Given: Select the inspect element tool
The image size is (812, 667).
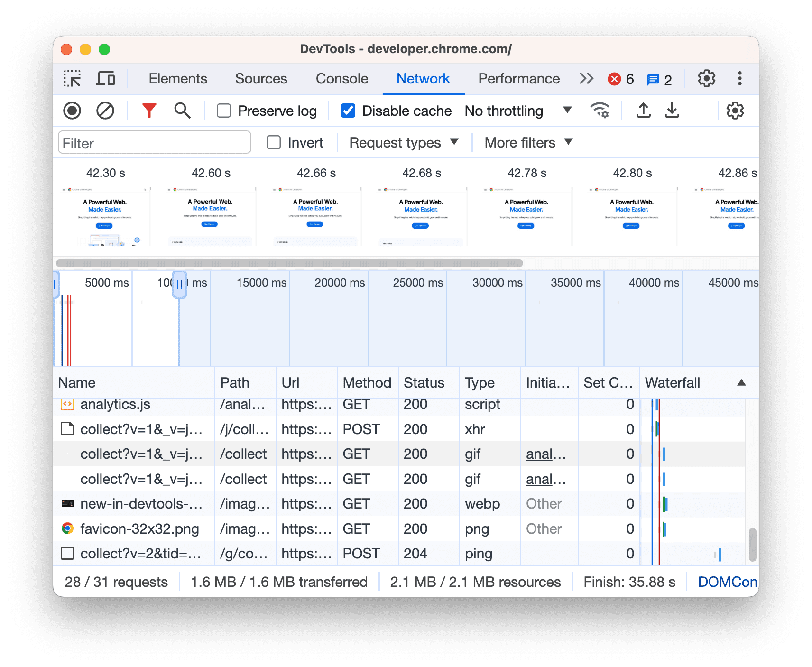Looking at the screenshot, I should pyautogui.click(x=72, y=78).
